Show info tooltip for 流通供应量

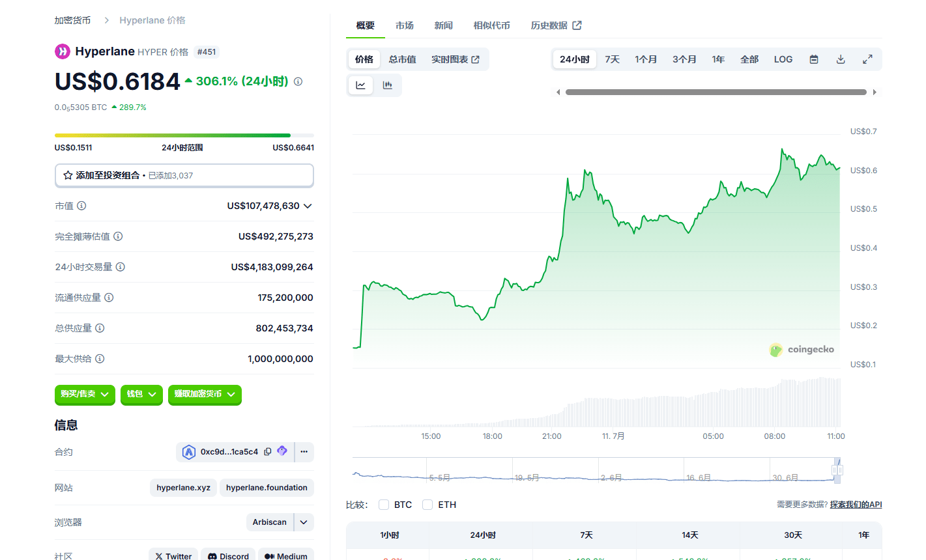109,298
